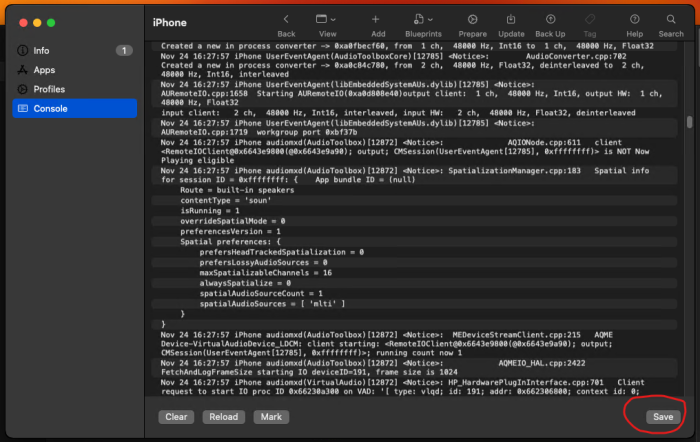This screenshot has width=700, height=442.
Task: Click the 'prefersLossyAudioSources = 0' line
Action: pos(263,263)
